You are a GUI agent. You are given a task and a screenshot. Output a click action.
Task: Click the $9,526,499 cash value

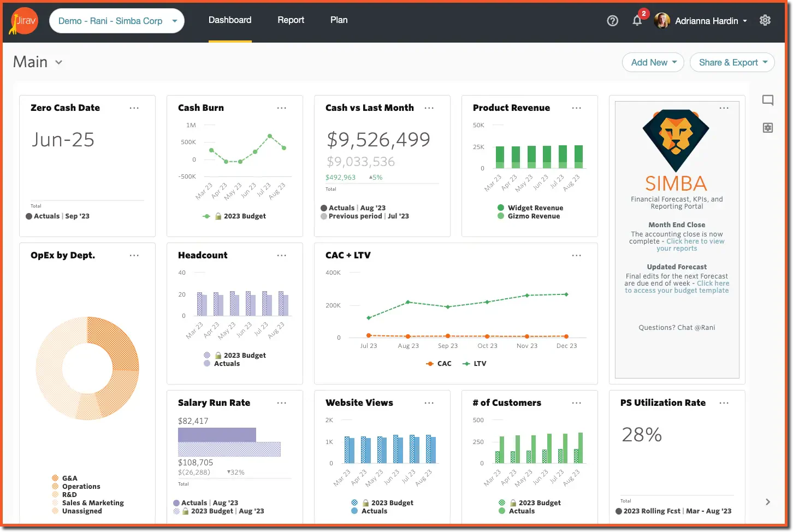[x=378, y=140]
